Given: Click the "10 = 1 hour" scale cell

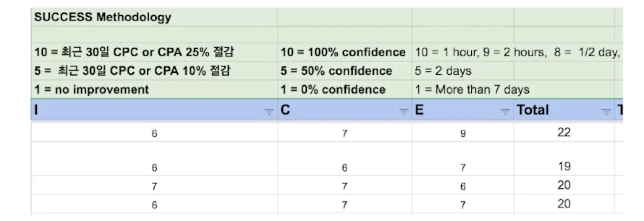Looking at the screenshot, I should [x=517, y=52].
